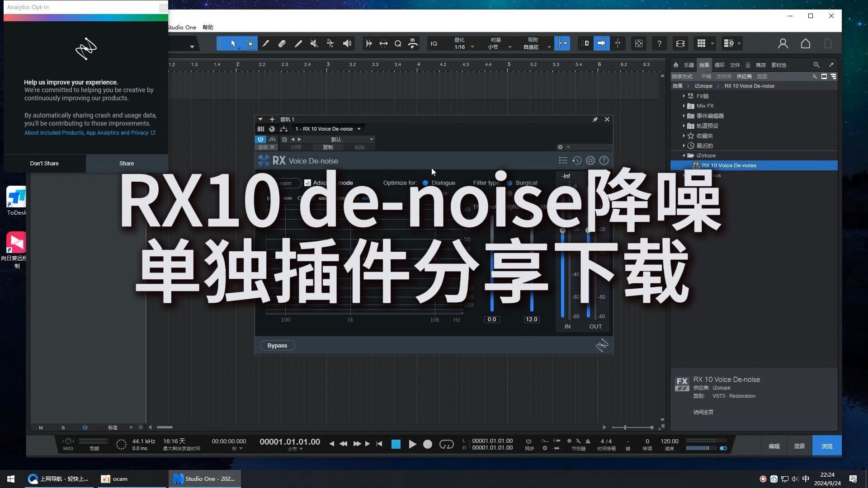Select the Mute tool icon
Image resolution: width=868 pixels, height=488 pixels.
(314, 43)
